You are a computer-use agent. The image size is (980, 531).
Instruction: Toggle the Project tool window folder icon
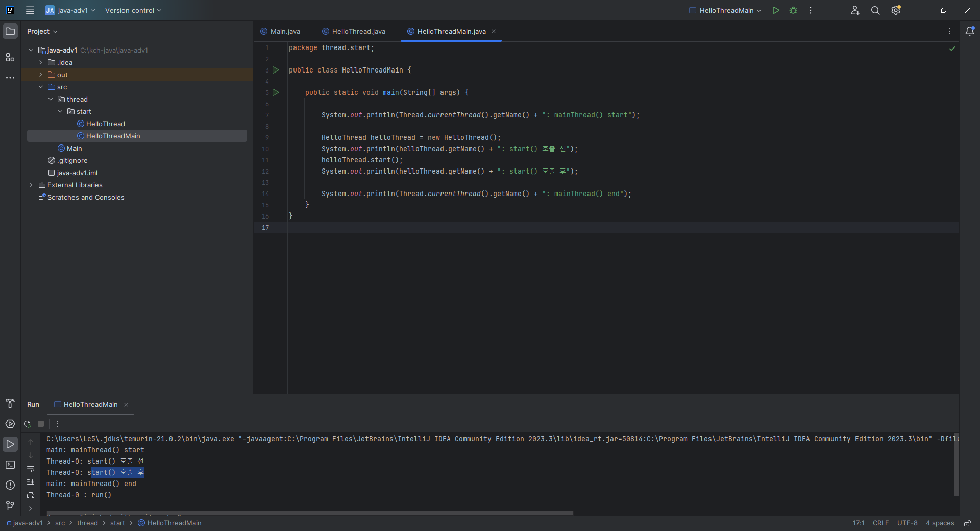click(x=10, y=31)
